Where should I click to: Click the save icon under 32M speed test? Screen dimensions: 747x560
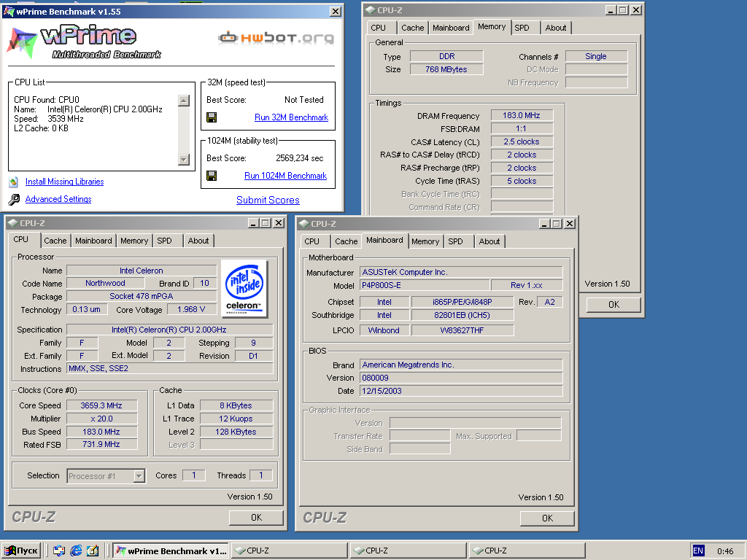click(212, 117)
